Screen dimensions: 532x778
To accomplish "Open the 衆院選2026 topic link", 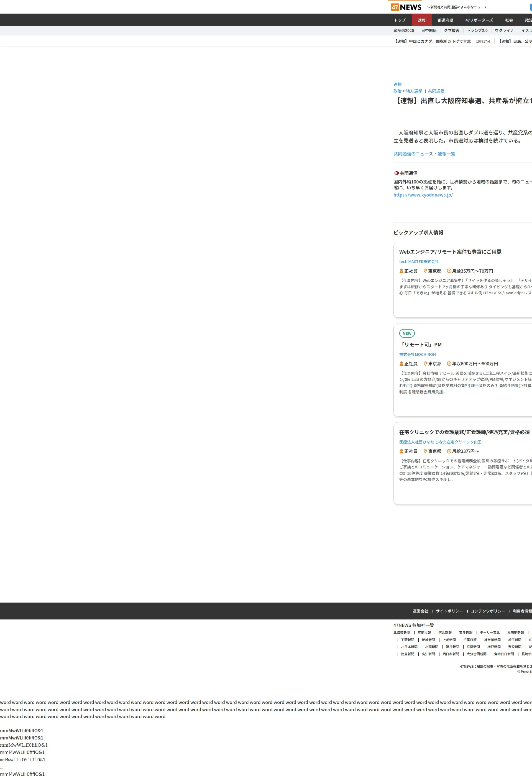I will [x=403, y=30].
